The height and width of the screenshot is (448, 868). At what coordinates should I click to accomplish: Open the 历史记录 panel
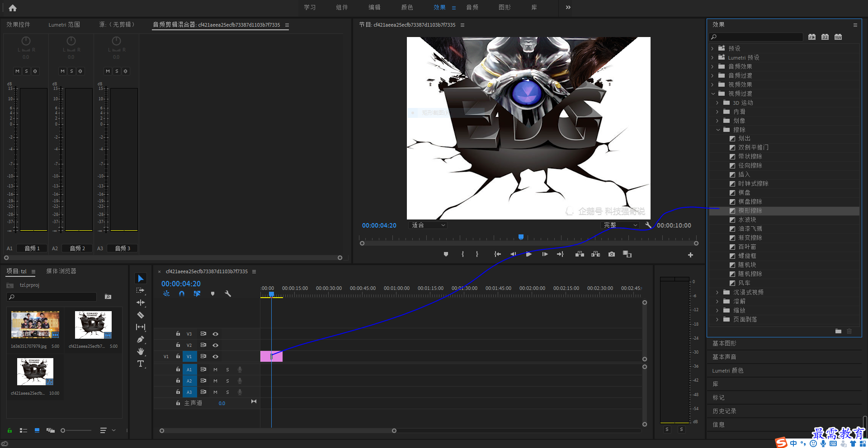tap(724, 411)
